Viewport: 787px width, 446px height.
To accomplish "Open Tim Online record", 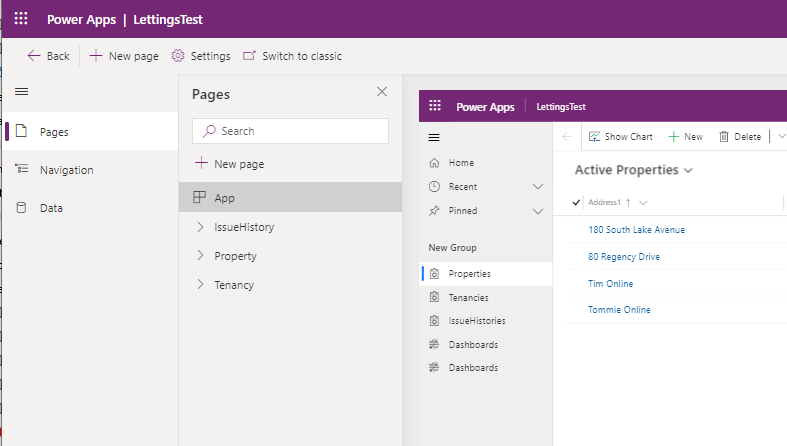I will (610, 283).
